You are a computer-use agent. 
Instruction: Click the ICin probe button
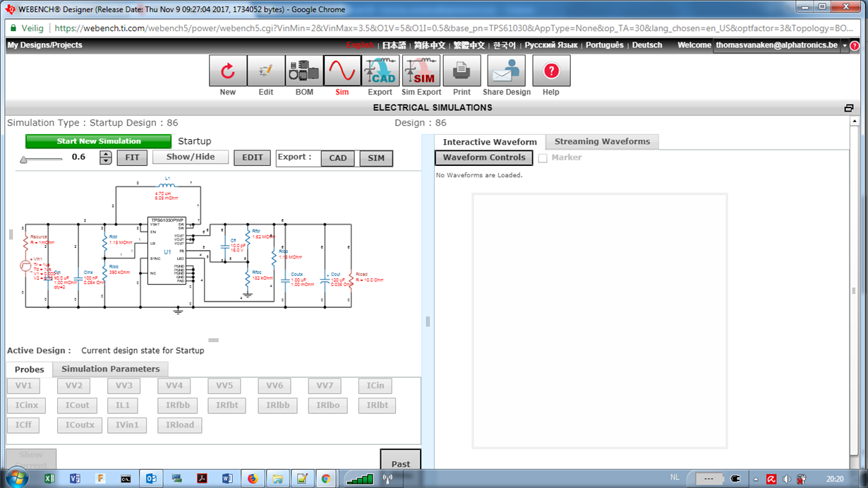375,386
